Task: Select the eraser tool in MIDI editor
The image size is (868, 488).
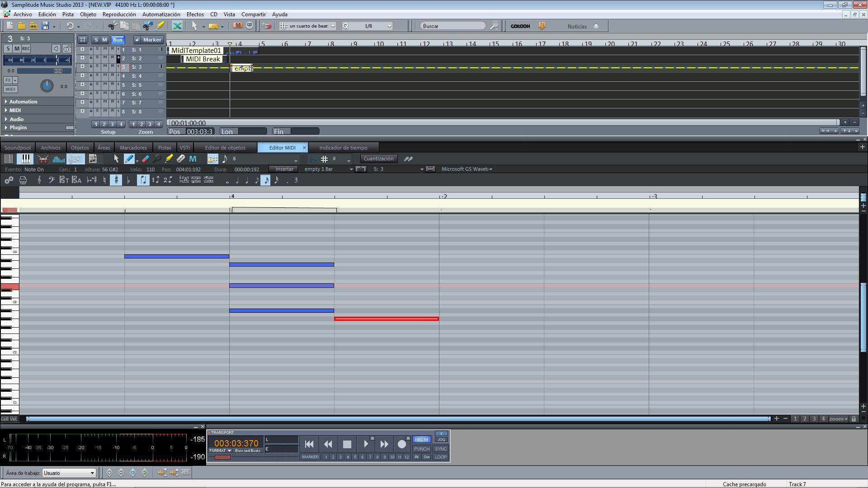Action: [x=145, y=159]
